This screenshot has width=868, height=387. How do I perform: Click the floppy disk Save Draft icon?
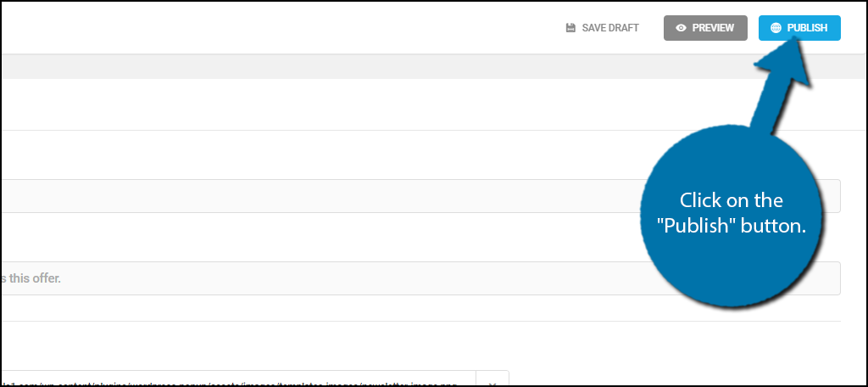[x=570, y=28]
